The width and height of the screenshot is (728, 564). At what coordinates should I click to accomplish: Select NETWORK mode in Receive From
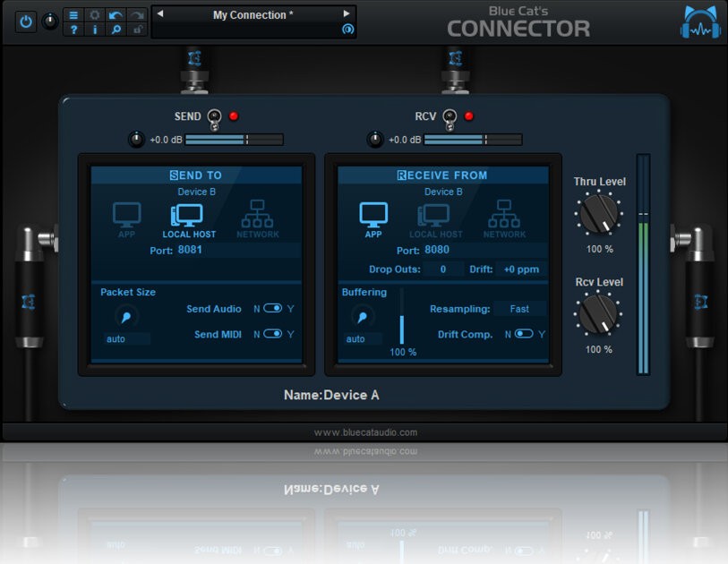(504, 219)
